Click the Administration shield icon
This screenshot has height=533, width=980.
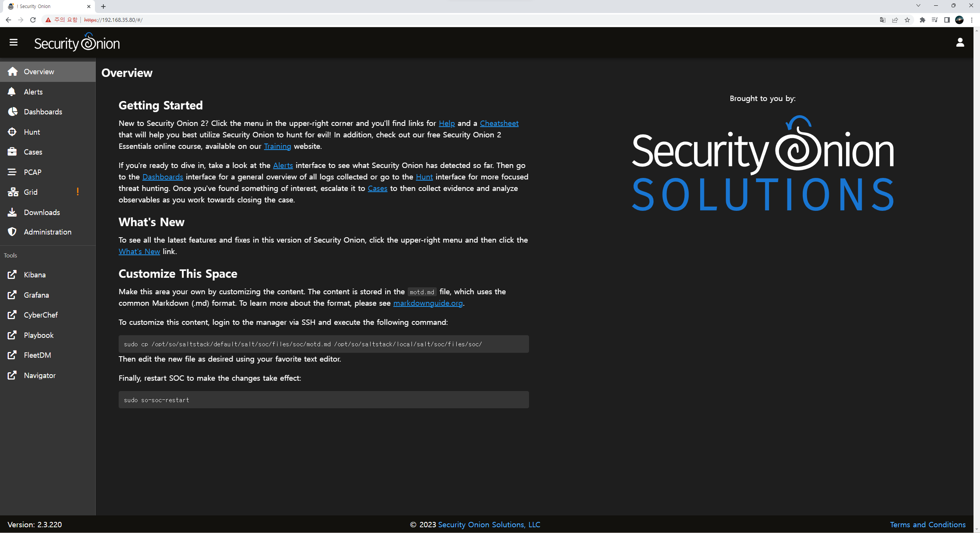pos(12,232)
